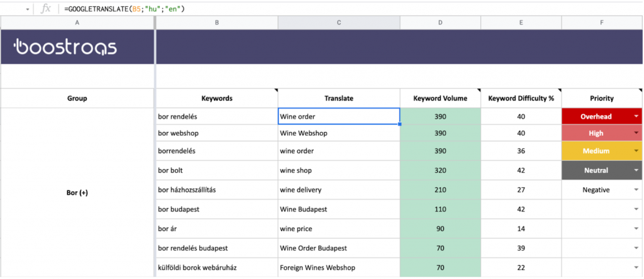Open priority dropdown for külföldi borok webáruház row
Image resolution: width=644 pixels, height=279 pixels.
click(636, 268)
